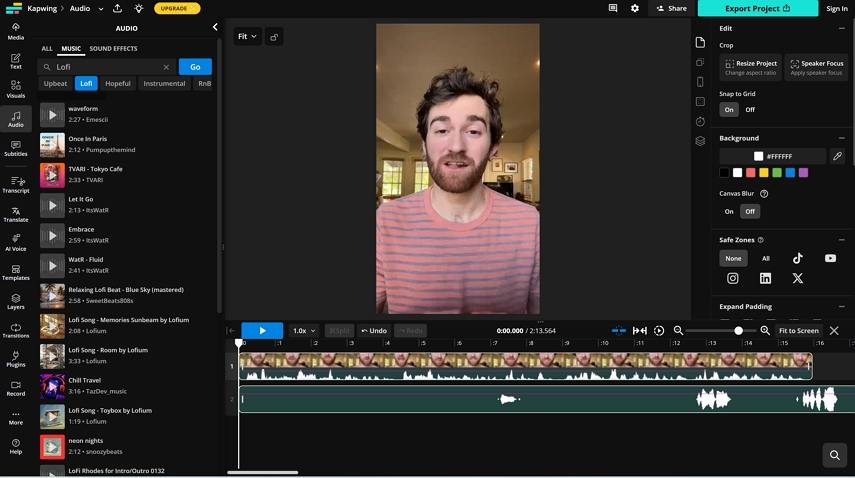Screen dimensions: 855x478
Task: Open the Visuals sidebar panel
Action: pos(15,89)
